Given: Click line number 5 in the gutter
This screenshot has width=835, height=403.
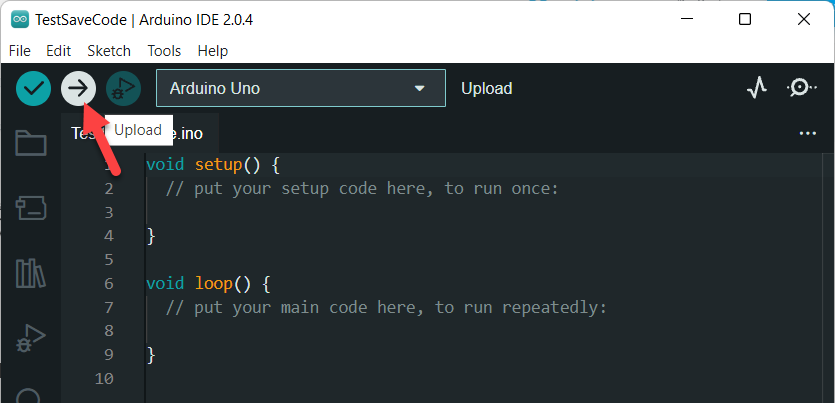Looking at the screenshot, I should tap(109, 260).
